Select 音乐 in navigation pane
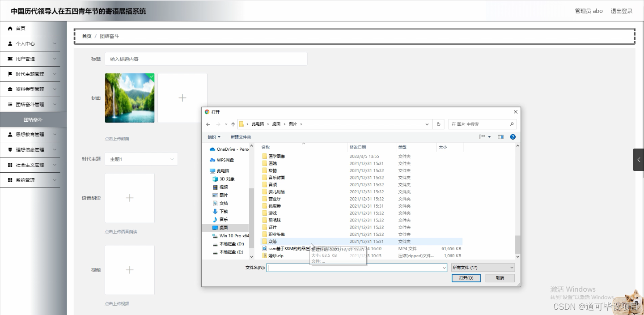 pos(220,219)
